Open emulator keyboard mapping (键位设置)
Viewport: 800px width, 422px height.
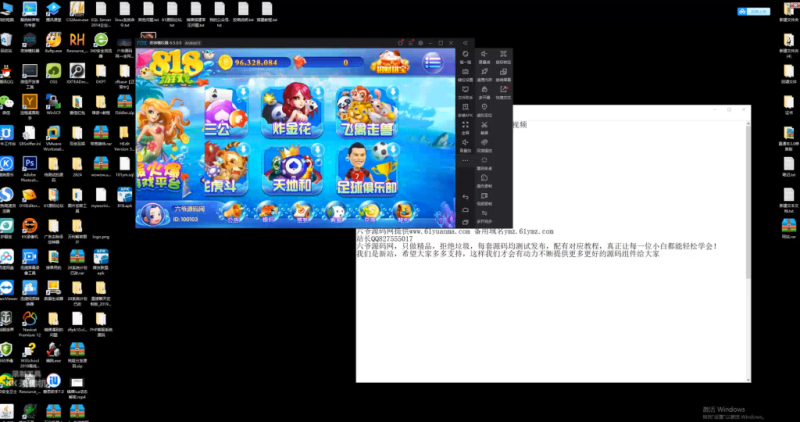[x=465, y=75]
